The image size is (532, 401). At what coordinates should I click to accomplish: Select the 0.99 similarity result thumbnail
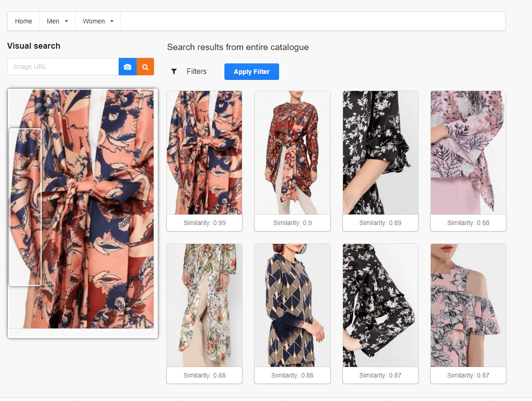[204, 152]
